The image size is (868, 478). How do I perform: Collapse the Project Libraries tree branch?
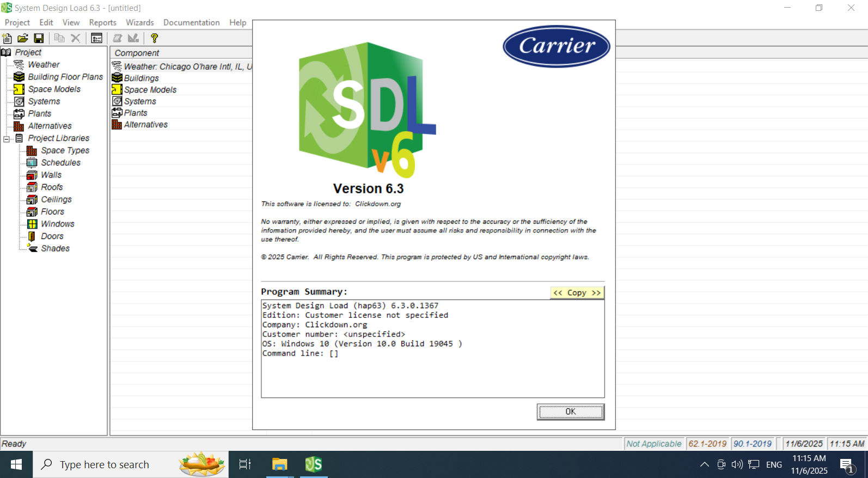coord(7,139)
